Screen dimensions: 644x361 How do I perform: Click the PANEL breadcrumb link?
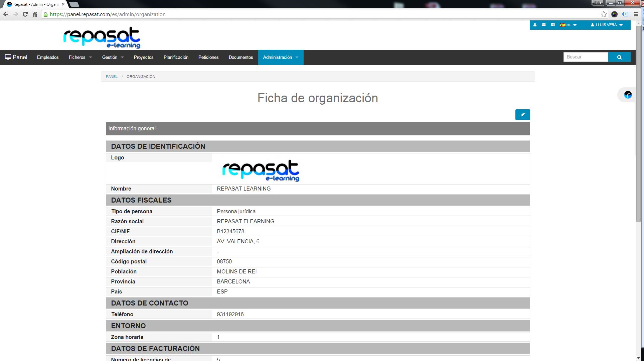click(112, 77)
